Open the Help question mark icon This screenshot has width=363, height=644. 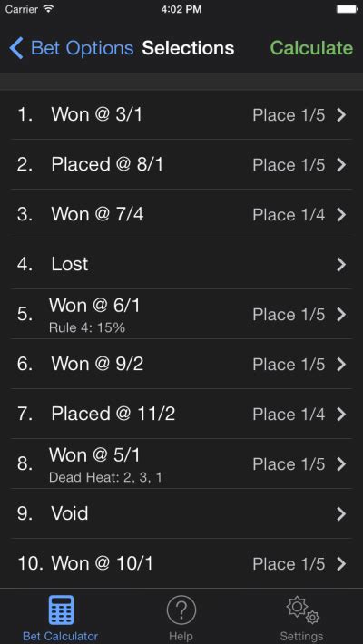(x=181, y=610)
